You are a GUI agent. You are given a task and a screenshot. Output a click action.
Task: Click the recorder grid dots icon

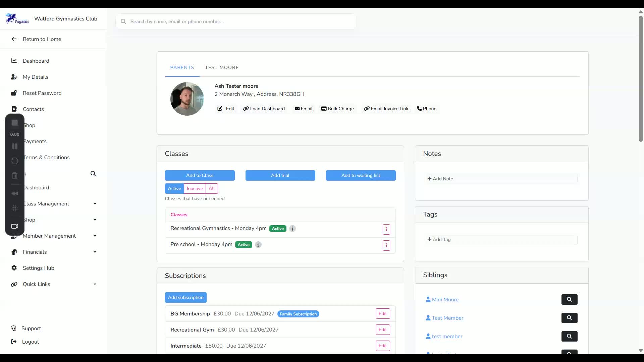[15, 208]
